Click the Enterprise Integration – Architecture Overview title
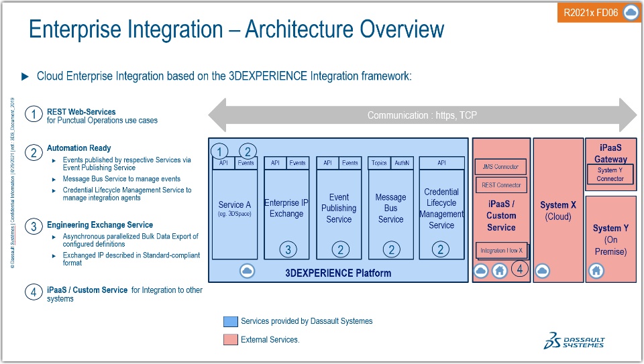 [x=237, y=29]
